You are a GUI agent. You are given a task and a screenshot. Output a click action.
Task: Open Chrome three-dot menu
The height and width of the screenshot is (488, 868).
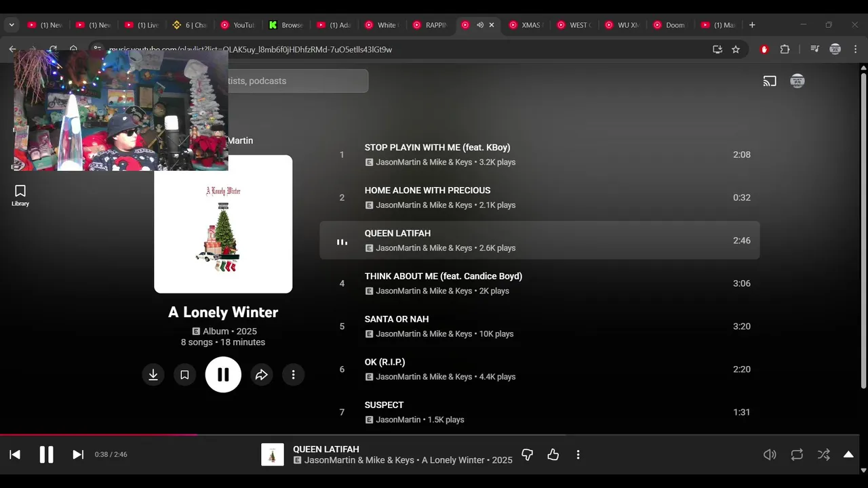(856, 49)
